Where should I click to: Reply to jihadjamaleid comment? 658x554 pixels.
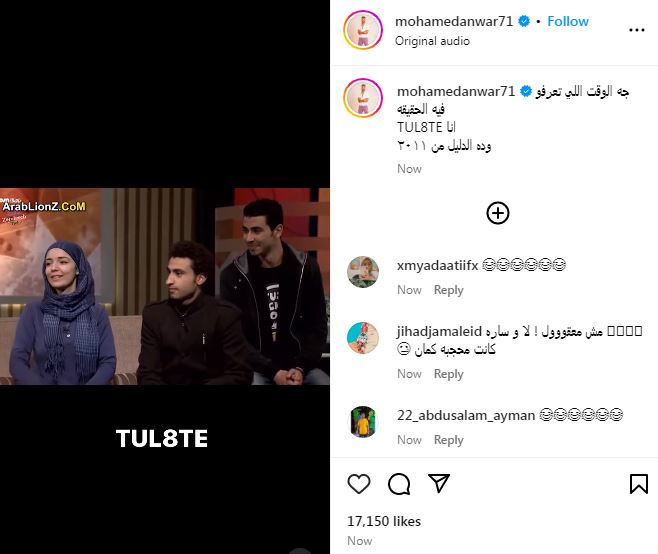[x=449, y=374]
